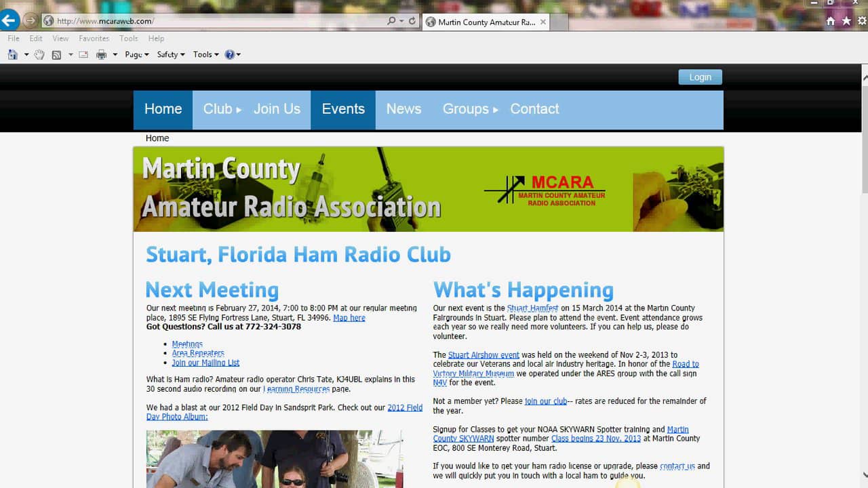Screen dimensions: 868x488
Task: Open the Tools dropdown in command bar
Action: point(205,54)
